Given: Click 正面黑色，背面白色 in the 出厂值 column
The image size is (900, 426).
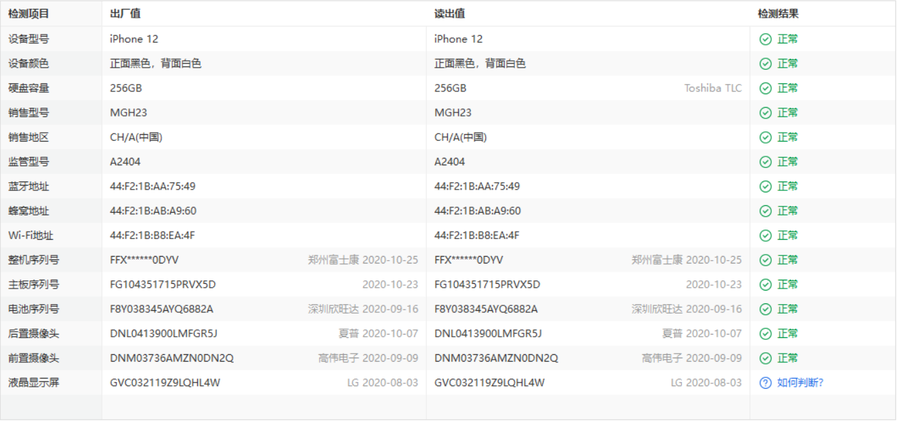Looking at the screenshot, I should point(156,64).
